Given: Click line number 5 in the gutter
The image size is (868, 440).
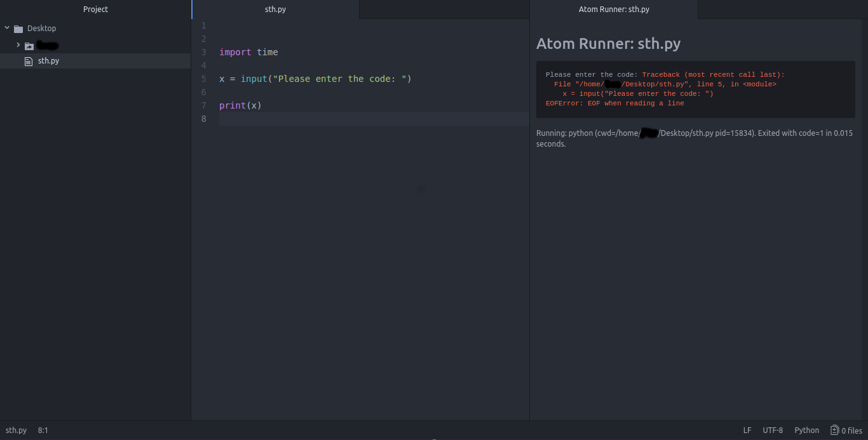Looking at the screenshot, I should pos(203,79).
